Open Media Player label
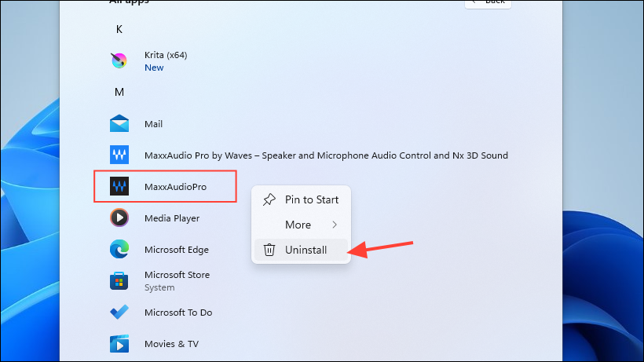This screenshot has width=644, height=362. (x=172, y=218)
